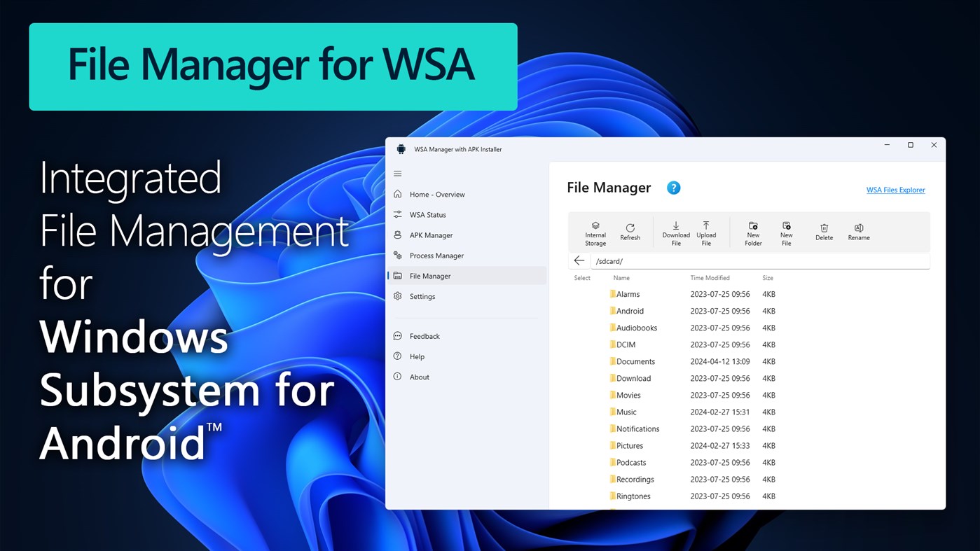This screenshot has height=551, width=980.
Task: Create a New Folder
Action: tap(752, 232)
